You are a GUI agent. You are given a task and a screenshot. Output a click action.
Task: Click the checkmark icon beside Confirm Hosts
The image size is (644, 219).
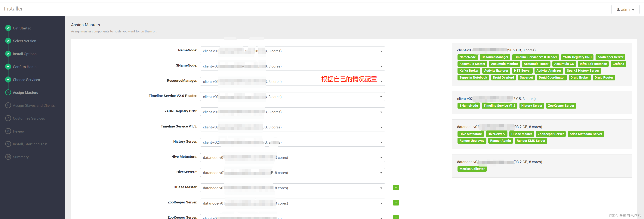coord(8,67)
